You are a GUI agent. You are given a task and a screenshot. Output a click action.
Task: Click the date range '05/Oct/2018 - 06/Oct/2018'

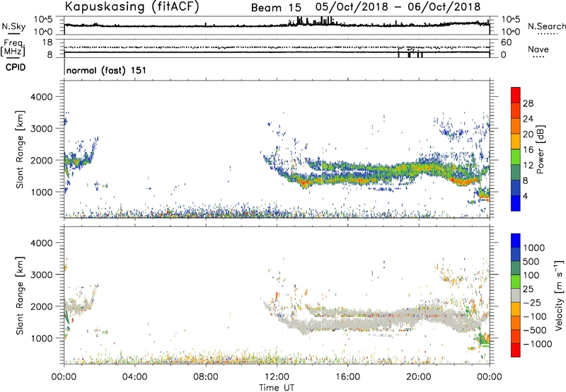tap(398, 7)
